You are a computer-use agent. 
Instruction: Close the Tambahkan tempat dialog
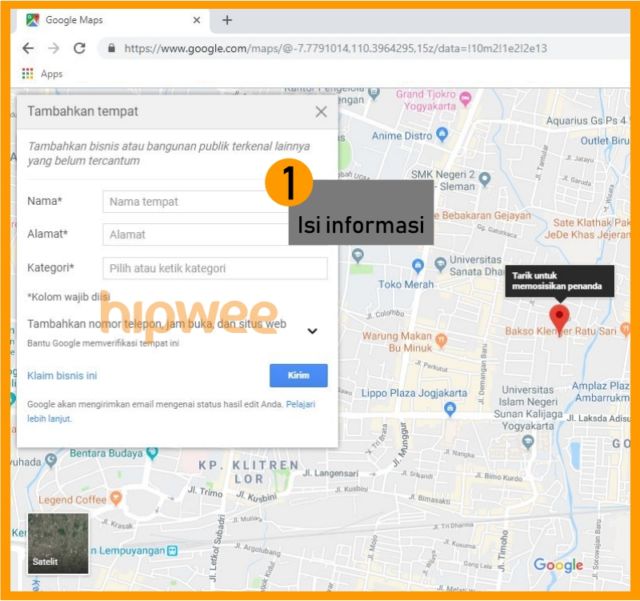(x=321, y=111)
